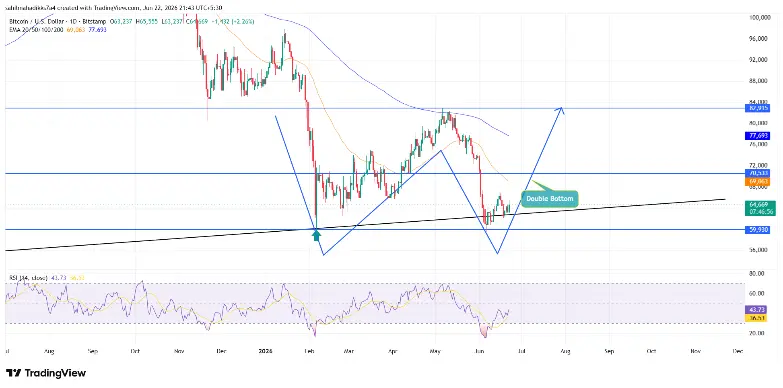The width and height of the screenshot is (783, 388).
Task: Click the open price O63,237 in the legend
Action: pos(121,21)
